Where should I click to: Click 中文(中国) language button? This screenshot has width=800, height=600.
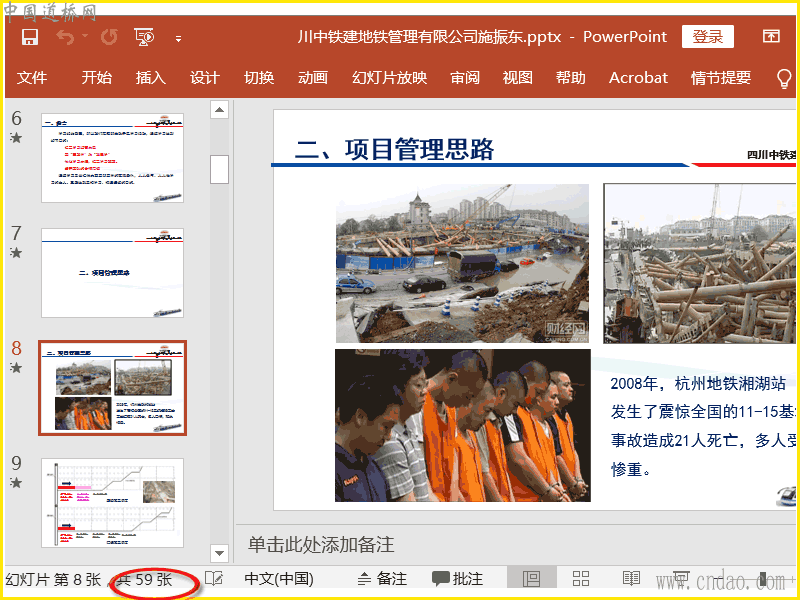pyautogui.click(x=279, y=579)
